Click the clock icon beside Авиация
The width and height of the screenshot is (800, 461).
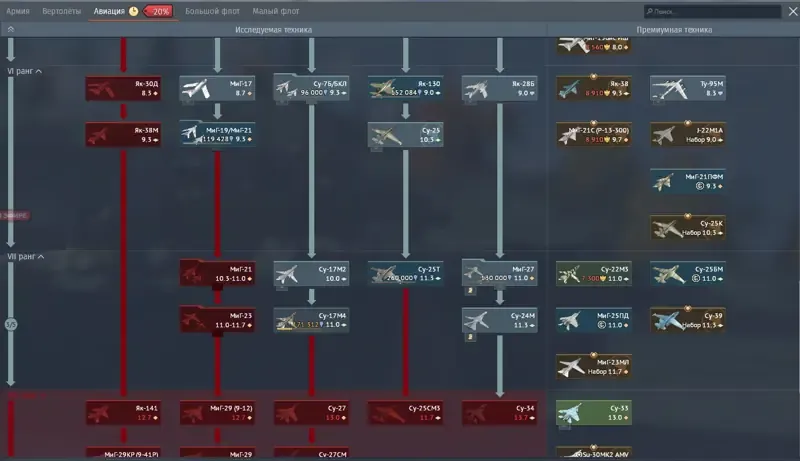tap(134, 11)
